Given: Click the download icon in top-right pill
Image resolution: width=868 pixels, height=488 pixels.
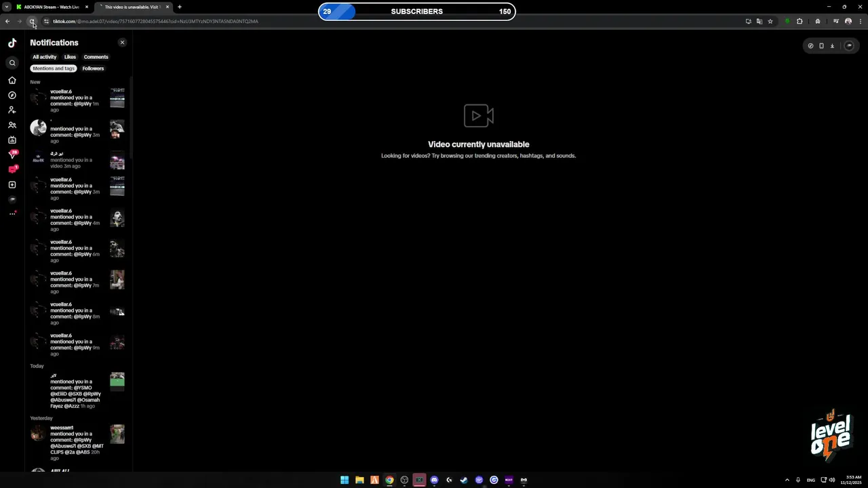Looking at the screenshot, I should (x=832, y=46).
